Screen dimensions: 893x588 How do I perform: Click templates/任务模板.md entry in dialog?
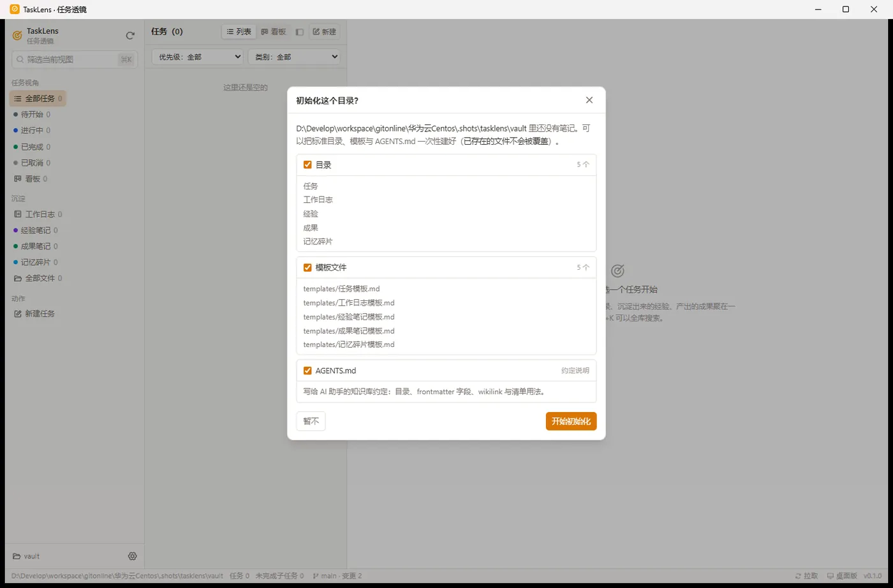[341, 289]
